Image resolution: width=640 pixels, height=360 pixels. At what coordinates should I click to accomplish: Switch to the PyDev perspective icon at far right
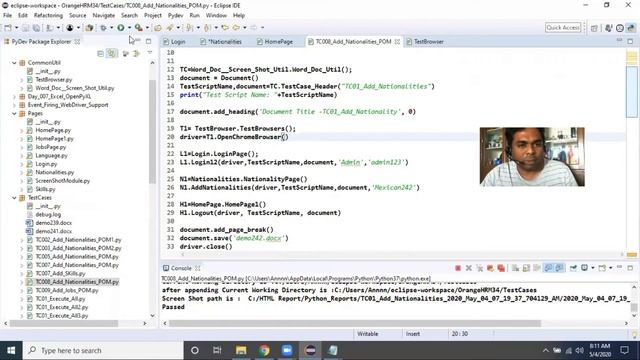(x=631, y=28)
